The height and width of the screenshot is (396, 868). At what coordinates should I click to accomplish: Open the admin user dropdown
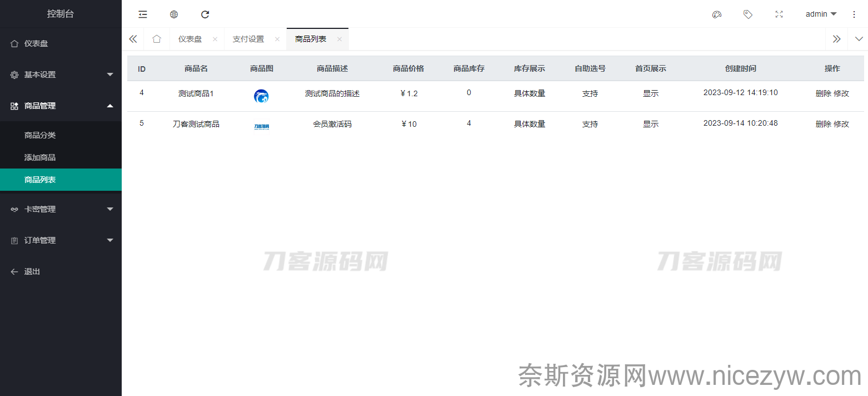[x=821, y=14]
